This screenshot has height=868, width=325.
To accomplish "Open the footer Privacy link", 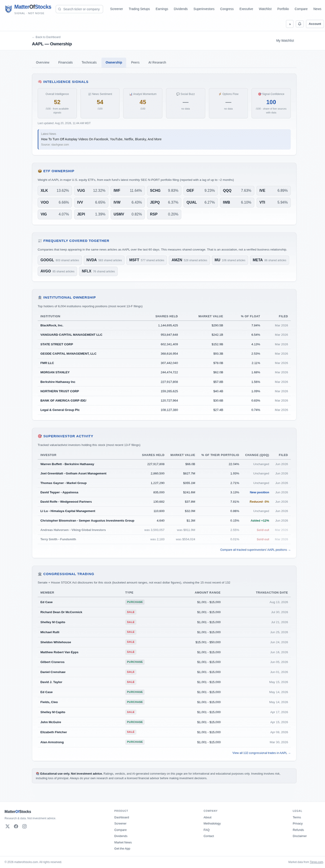I will 298,823.
